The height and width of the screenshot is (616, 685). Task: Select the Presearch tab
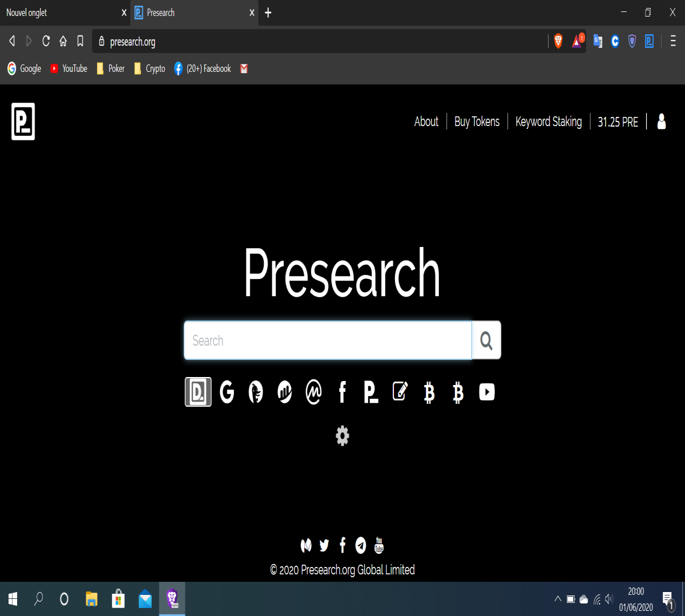194,13
